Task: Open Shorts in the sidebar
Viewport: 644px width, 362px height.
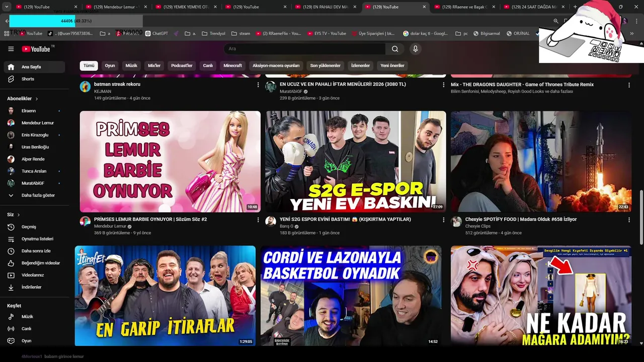Action: [34, 79]
